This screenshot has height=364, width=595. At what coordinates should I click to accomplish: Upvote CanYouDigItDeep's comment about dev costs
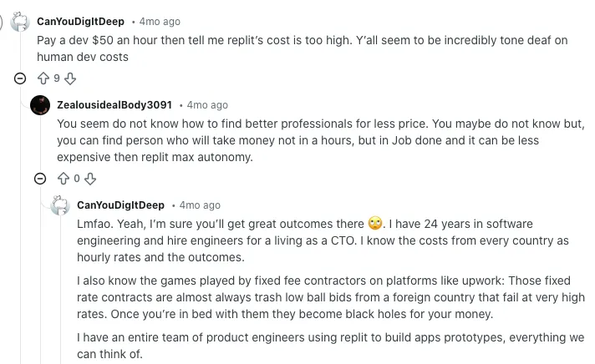point(43,78)
